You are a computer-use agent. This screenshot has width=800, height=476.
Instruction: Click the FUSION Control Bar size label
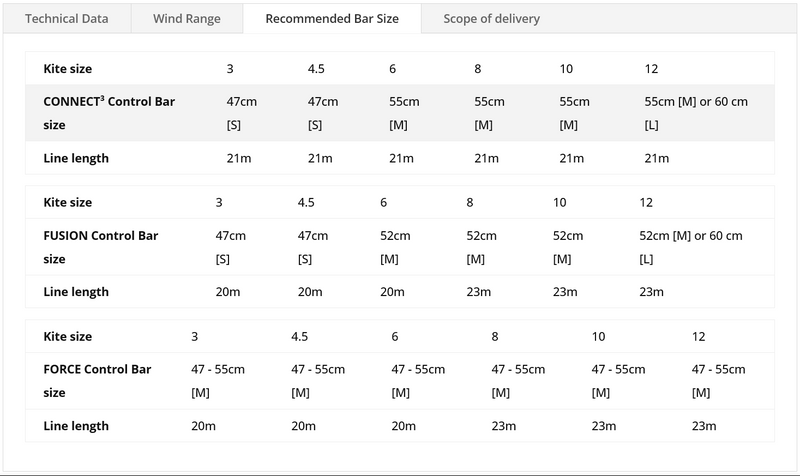click(101, 247)
